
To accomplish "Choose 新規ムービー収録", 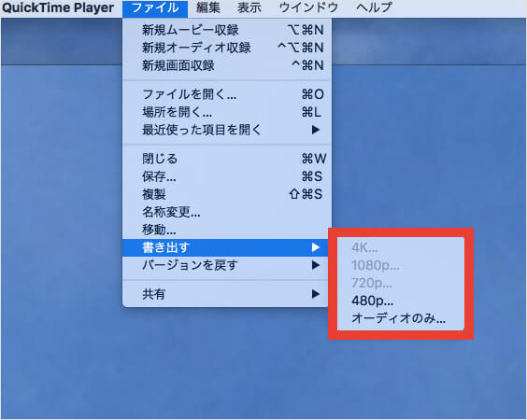I will 227,30.
